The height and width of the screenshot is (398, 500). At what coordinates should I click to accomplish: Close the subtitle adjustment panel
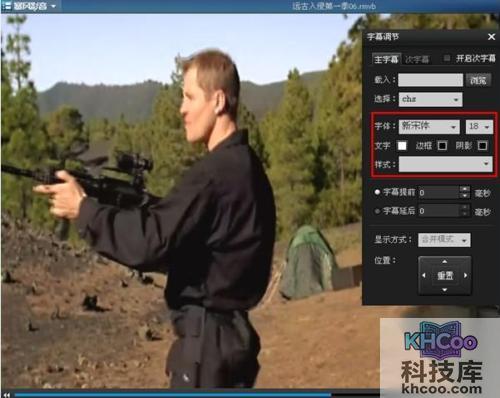click(491, 37)
